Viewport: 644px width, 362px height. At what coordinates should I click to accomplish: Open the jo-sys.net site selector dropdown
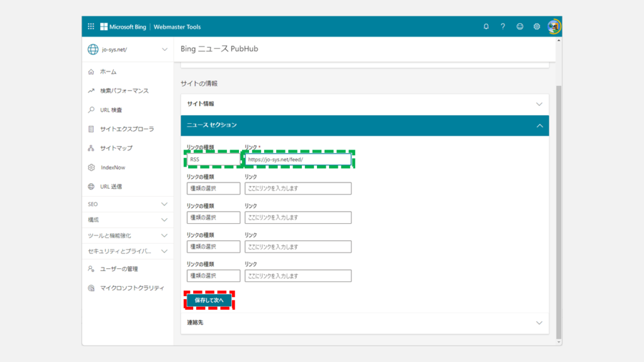[x=128, y=49]
